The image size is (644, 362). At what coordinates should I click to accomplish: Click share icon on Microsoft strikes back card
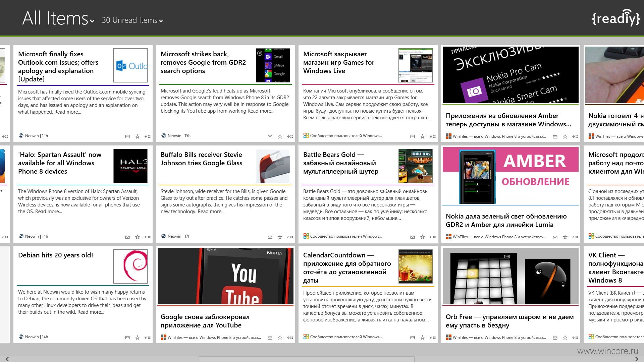point(290,136)
